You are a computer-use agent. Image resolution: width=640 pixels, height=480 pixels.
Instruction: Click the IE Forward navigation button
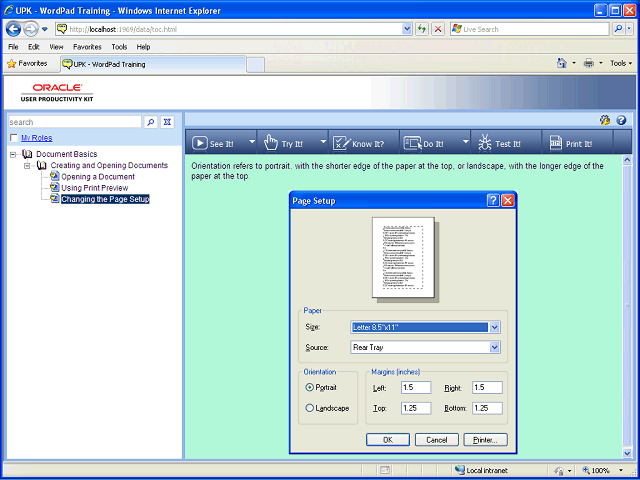click(31, 29)
